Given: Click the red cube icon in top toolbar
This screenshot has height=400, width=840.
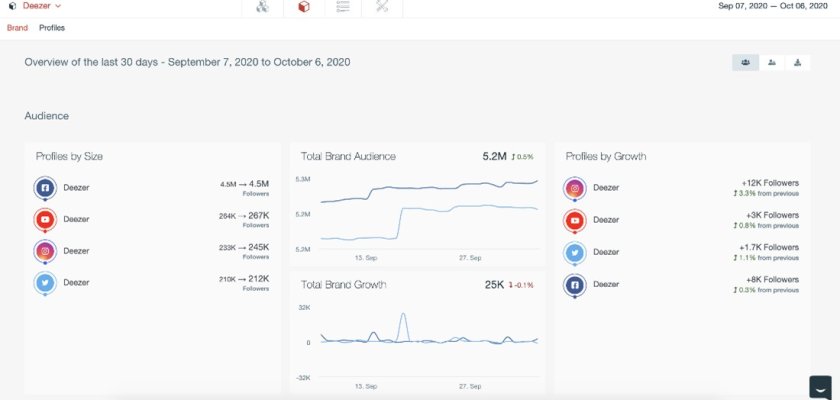Looking at the screenshot, I should coord(303,7).
